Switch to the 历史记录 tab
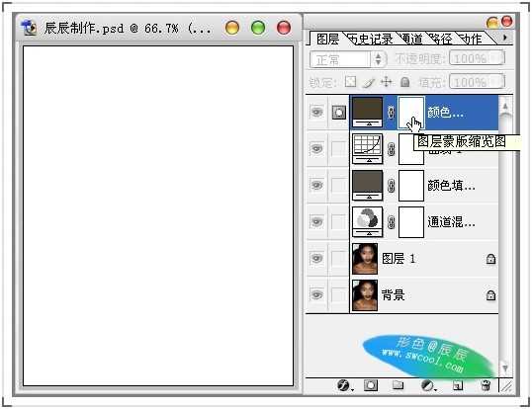The width and height of the screenshot is (532, 409). 372,40
